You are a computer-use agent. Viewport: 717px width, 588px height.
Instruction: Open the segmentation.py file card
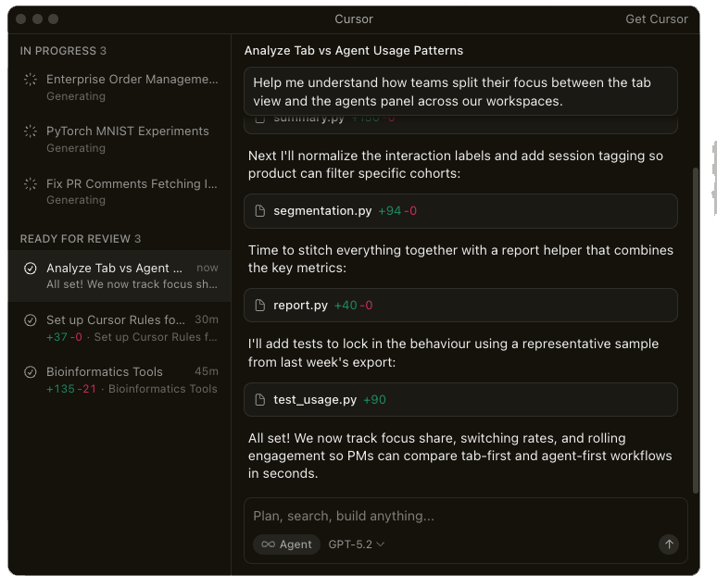[x=460, y=211]
